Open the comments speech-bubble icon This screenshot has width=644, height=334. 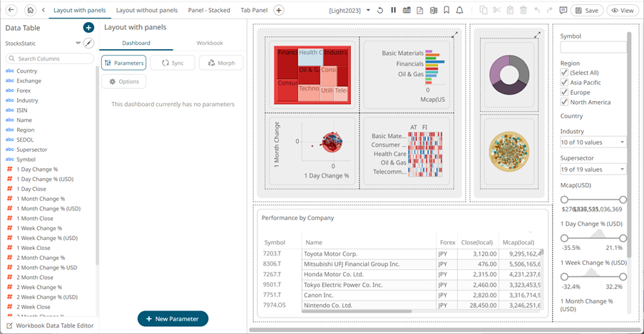[563, 11]
